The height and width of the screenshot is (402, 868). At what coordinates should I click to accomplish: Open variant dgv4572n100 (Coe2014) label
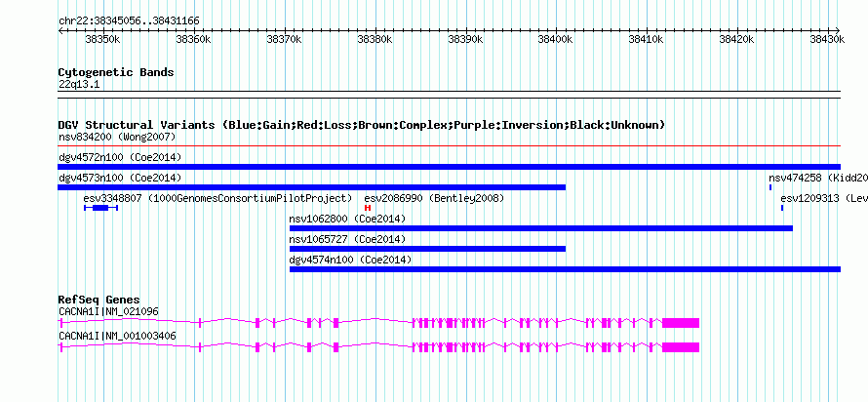coord(120,157)
